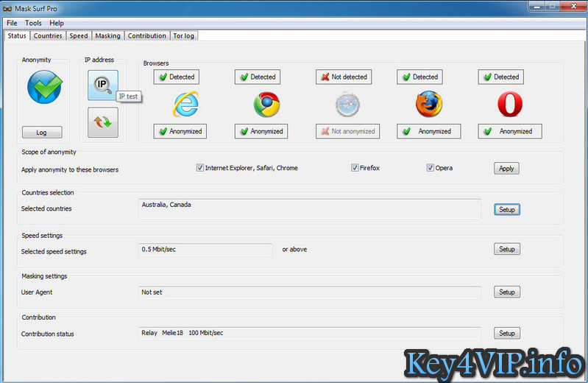Viewport: 588px width, 383px height.
Task: Click the Mask Surf Pro title bar icon
Action: click(7, 8)
